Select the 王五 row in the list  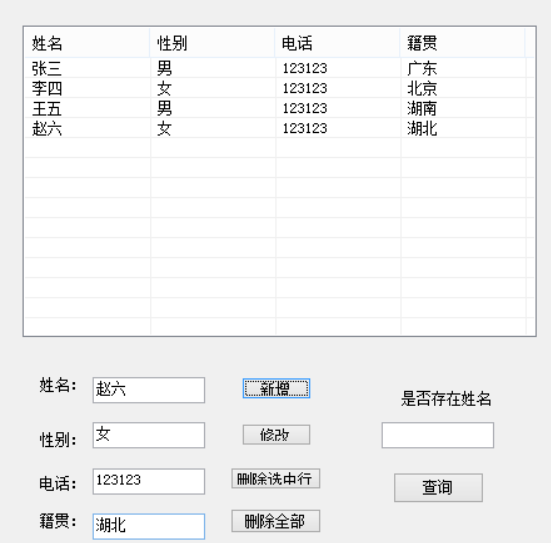coord(279,108)
